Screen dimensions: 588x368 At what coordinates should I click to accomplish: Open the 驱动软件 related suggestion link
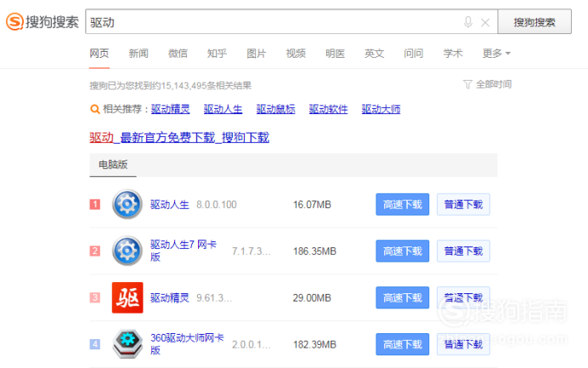coord(328,109)
